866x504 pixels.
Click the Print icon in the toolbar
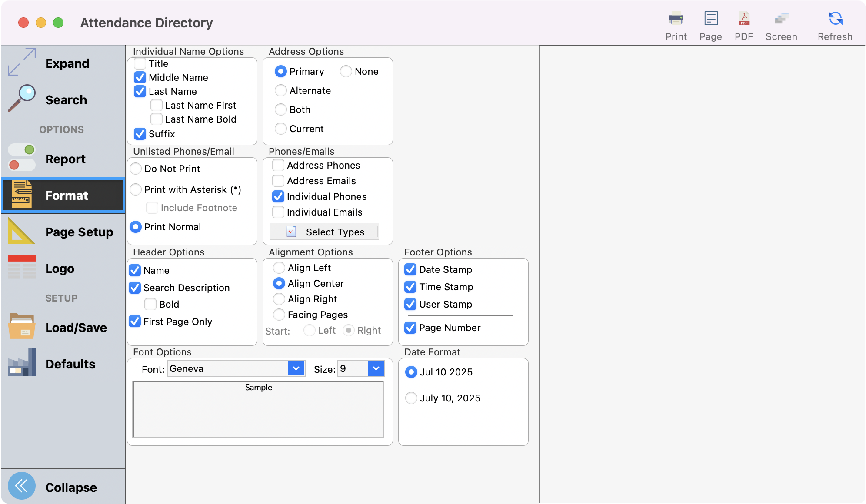[676, 19]
